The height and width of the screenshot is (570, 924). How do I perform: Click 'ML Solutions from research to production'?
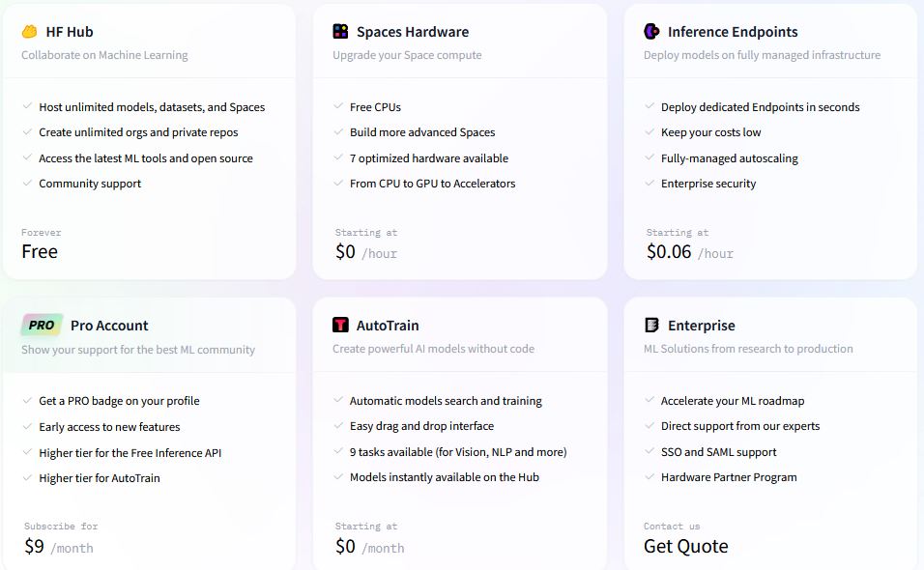pyautogui.click(x=748, y=349)
